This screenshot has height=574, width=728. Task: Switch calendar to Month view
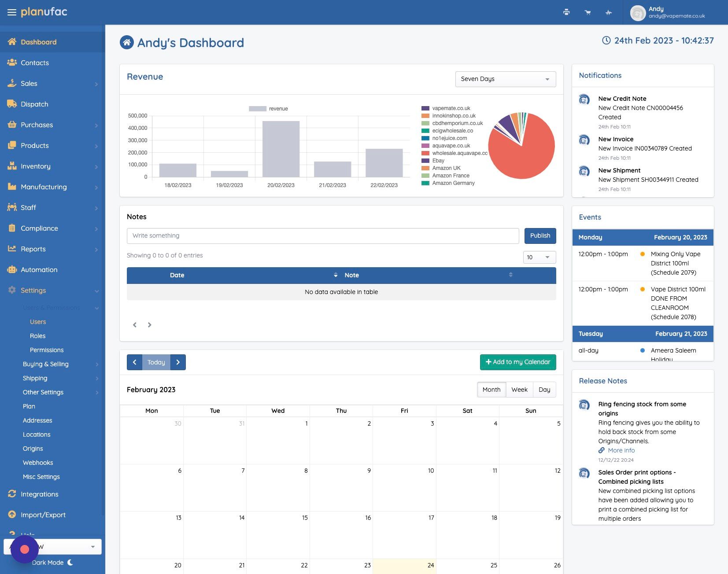tap(491, 390)
